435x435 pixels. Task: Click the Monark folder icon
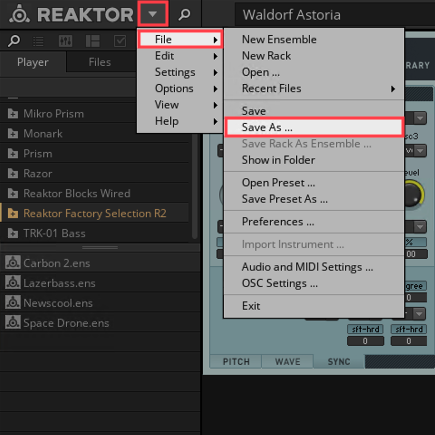coord(13,134)
